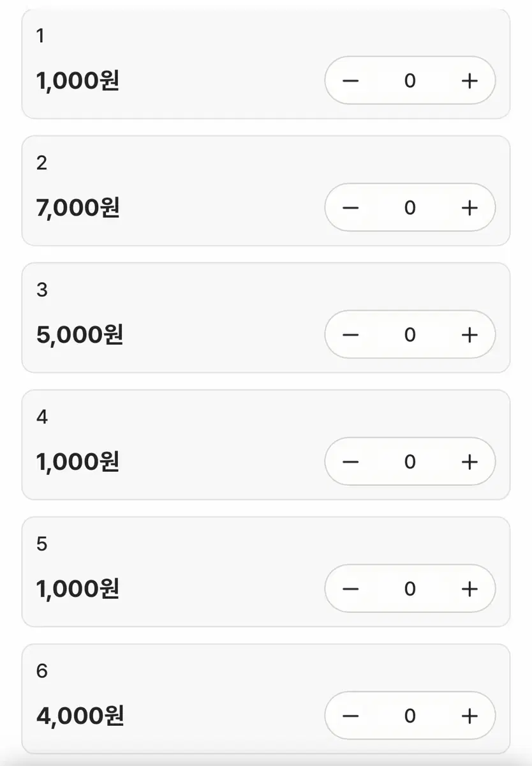Select item card number 5
The width and height of the screenshot is (532, 766).
[266, 572]
